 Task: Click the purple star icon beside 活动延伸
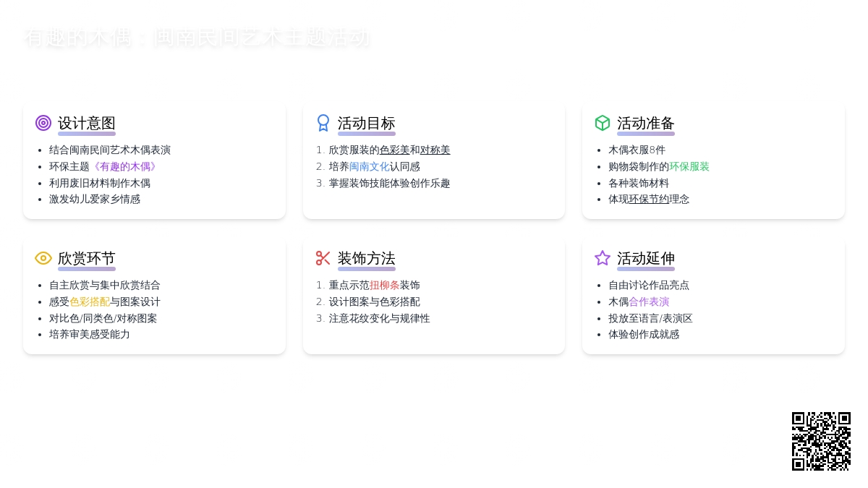[603, 258]
